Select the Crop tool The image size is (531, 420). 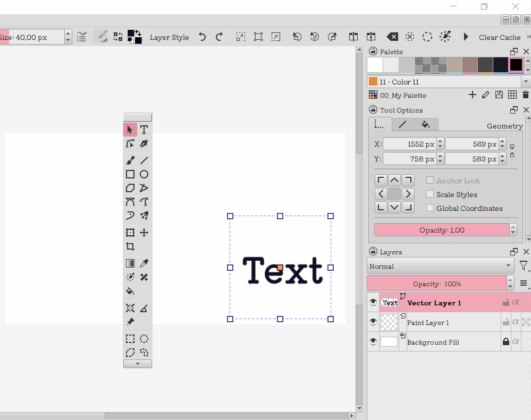point(130,246)
